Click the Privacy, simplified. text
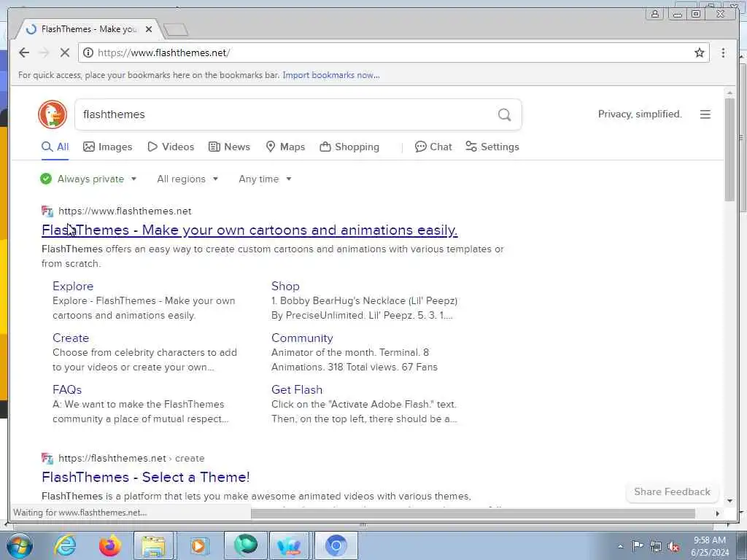 click(x=640, y=114)
